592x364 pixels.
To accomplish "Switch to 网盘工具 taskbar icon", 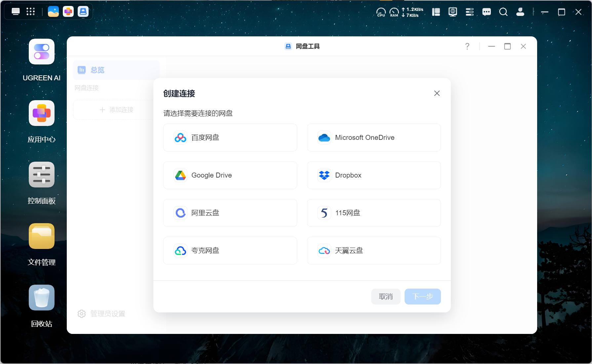I will pos(83,12).
